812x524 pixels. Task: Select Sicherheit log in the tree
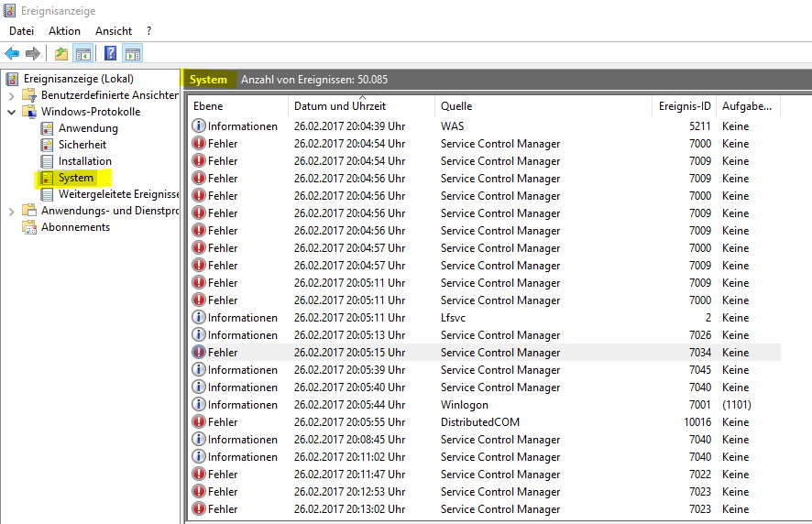pos(82,145)
